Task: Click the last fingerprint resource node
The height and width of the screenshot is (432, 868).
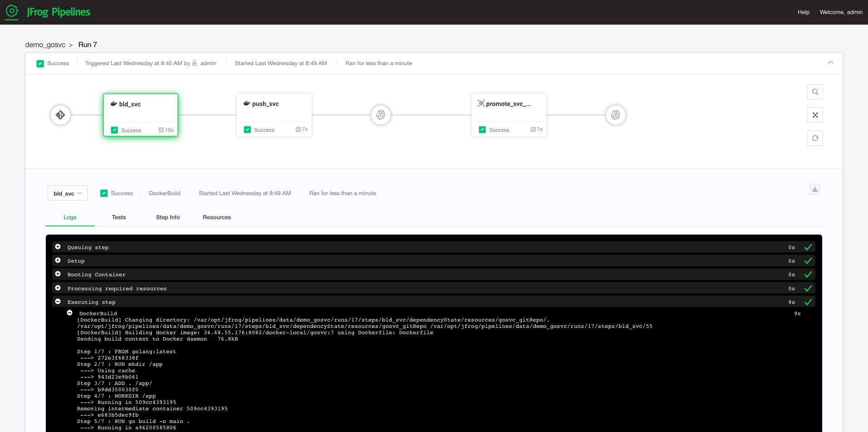Action: point(616,115)
